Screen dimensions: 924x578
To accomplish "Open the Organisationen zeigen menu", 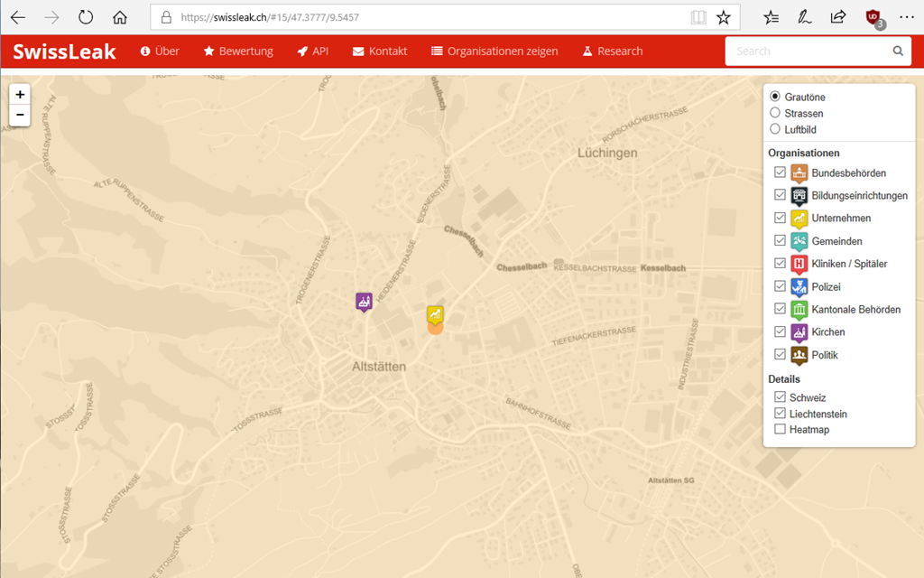I will click(494, 51).
